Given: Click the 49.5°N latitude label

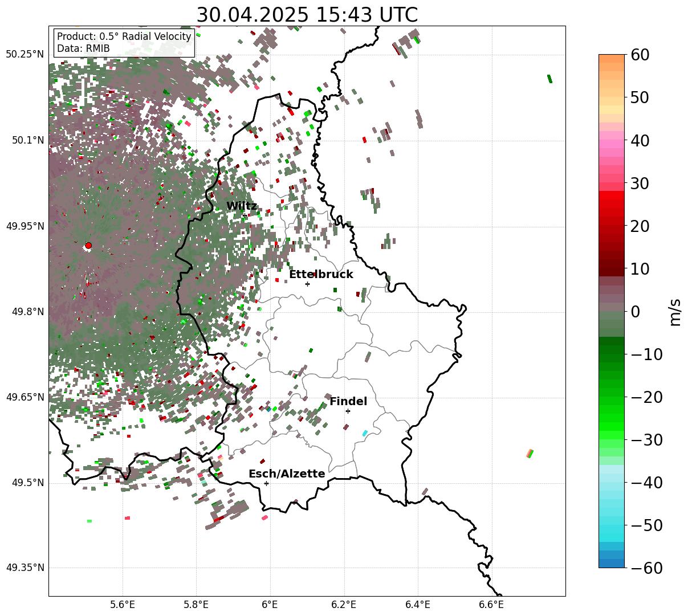Looking at the screenshot, I should 28,483.
